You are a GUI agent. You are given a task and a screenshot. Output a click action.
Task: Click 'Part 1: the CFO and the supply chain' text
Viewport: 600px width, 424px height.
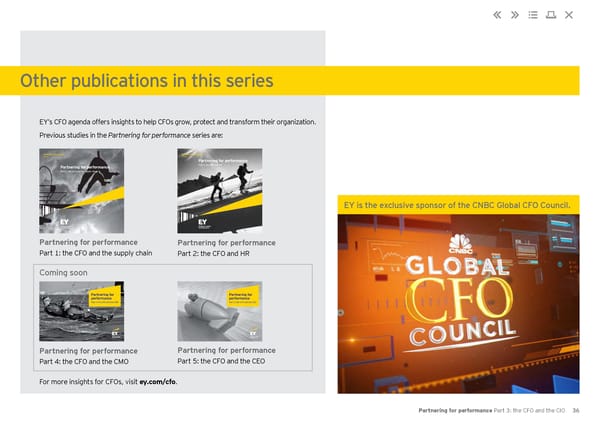(x=95, y=253)
